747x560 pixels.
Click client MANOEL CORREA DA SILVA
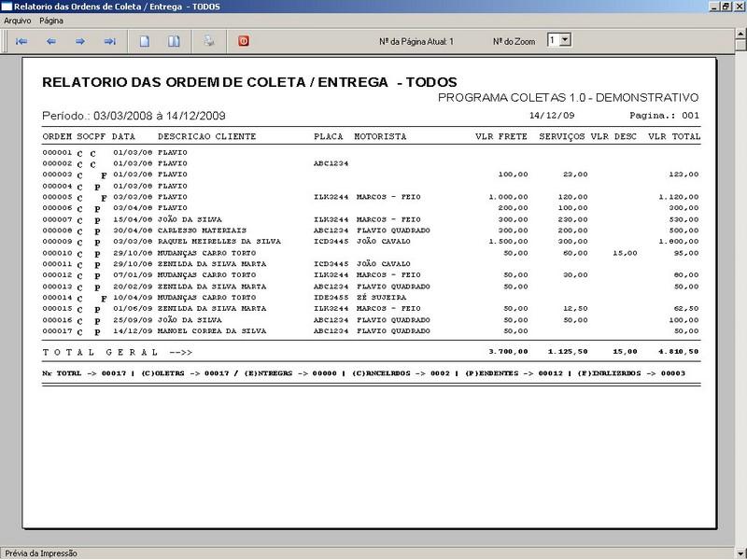tap(212, 331)
